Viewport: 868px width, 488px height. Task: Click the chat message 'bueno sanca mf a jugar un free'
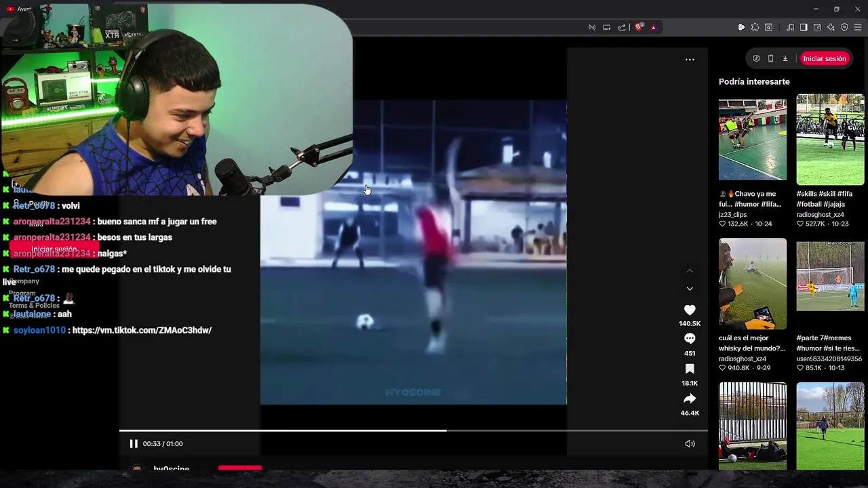click(157, 222)
